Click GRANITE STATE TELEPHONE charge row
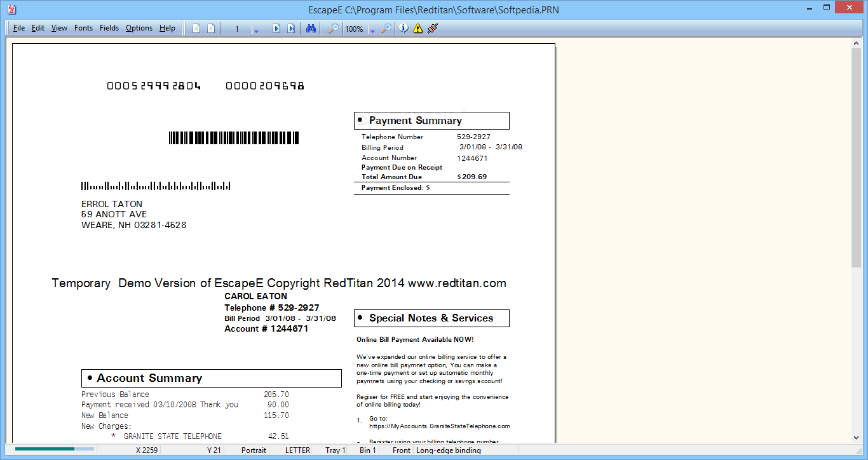Screen dimensions: 868x460 point(200,436)
